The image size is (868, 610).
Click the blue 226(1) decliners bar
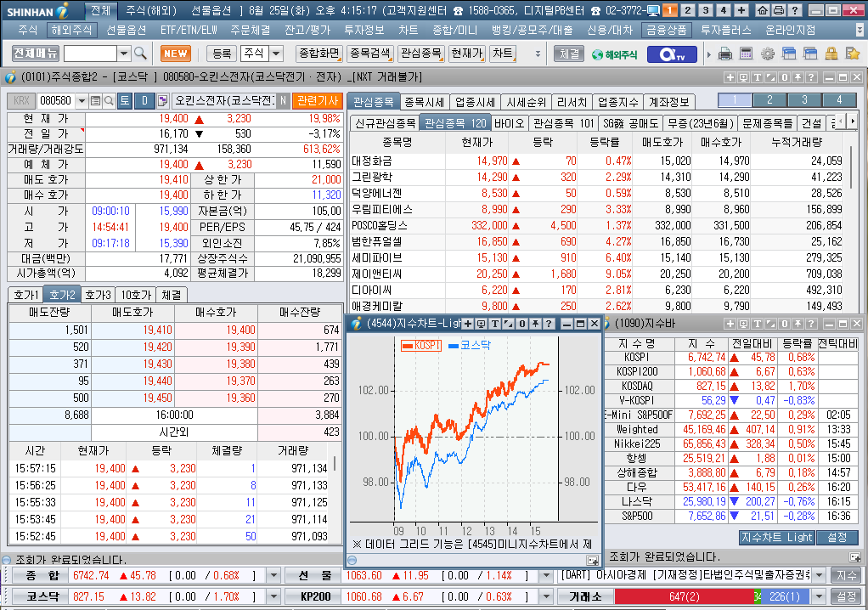click(x=785, y=596)
